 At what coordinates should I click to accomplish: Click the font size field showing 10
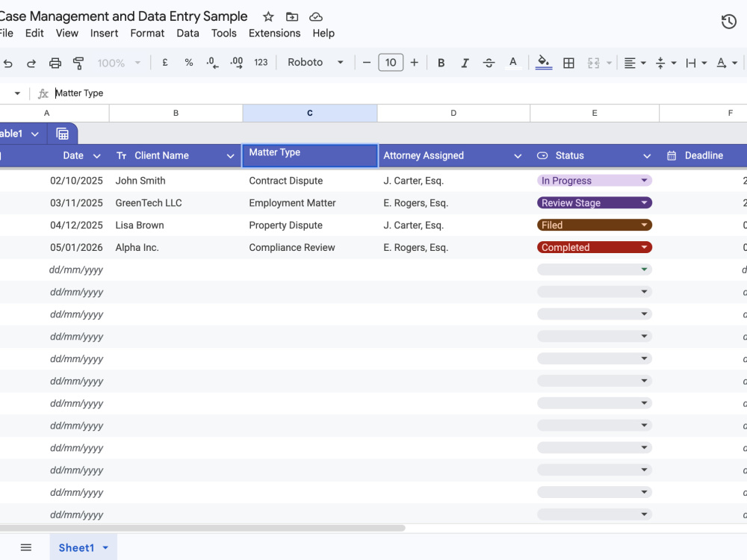(x=391, y=63)
